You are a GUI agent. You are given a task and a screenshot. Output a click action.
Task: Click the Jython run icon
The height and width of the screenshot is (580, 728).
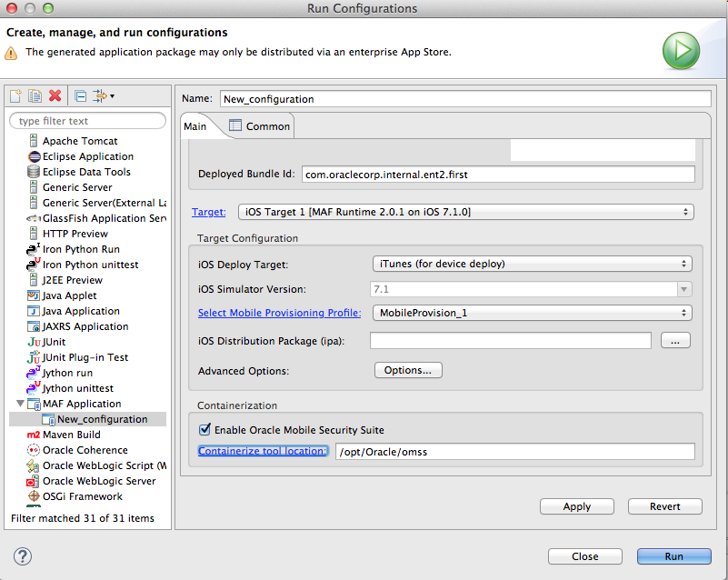tap(33, 373)
